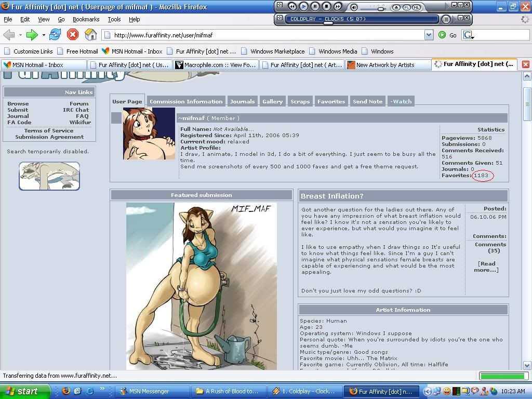
Task: Click the media player eject button
Action: (396, 7)
